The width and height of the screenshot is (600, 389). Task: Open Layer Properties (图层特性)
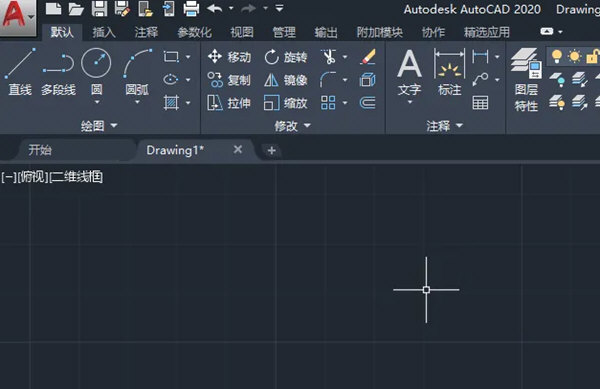(x=526, y=80)
